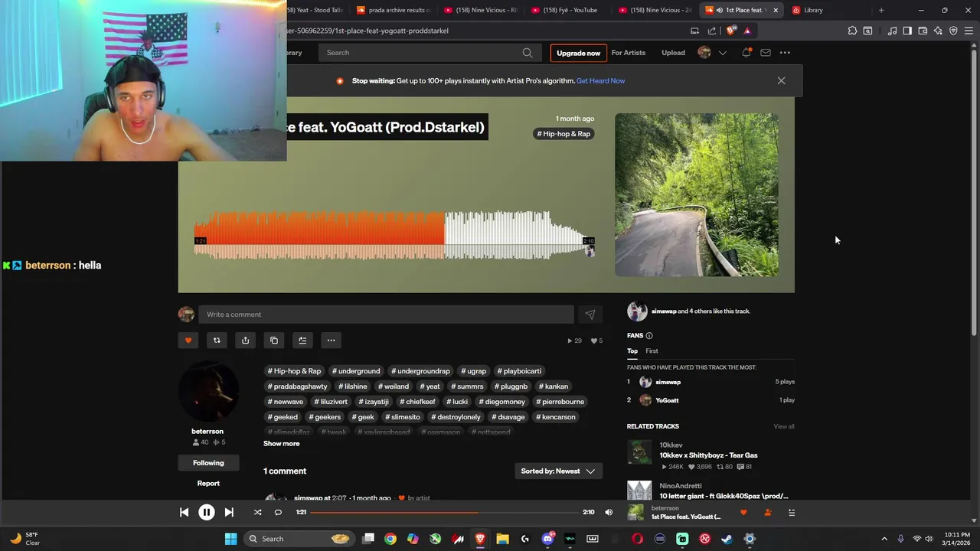Report the track
980x551 pixels.
[208, 484]
